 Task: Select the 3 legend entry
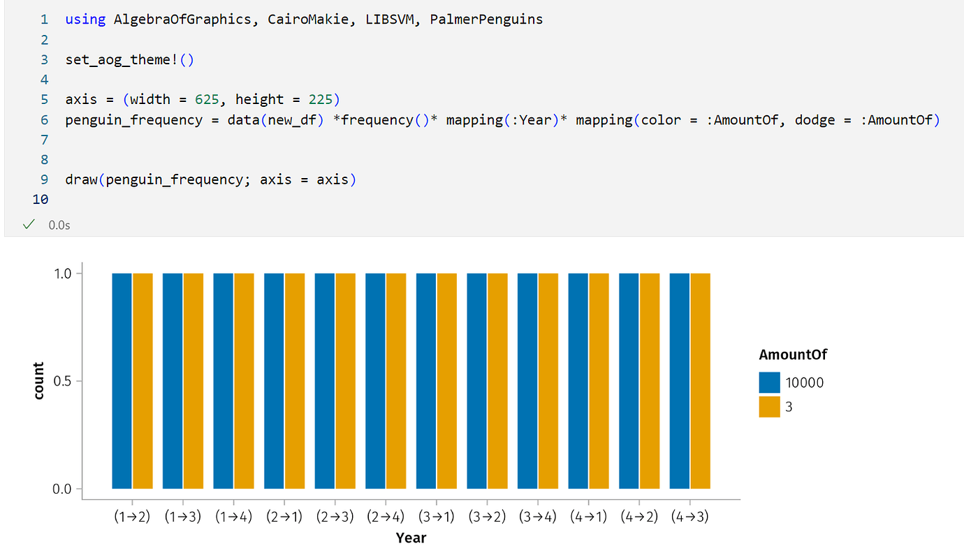click(790, 406)
